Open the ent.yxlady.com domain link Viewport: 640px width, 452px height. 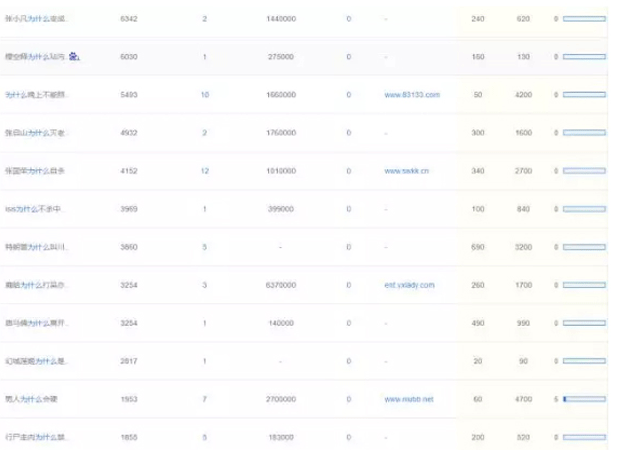pyautogui.click(x=410, y=285)
